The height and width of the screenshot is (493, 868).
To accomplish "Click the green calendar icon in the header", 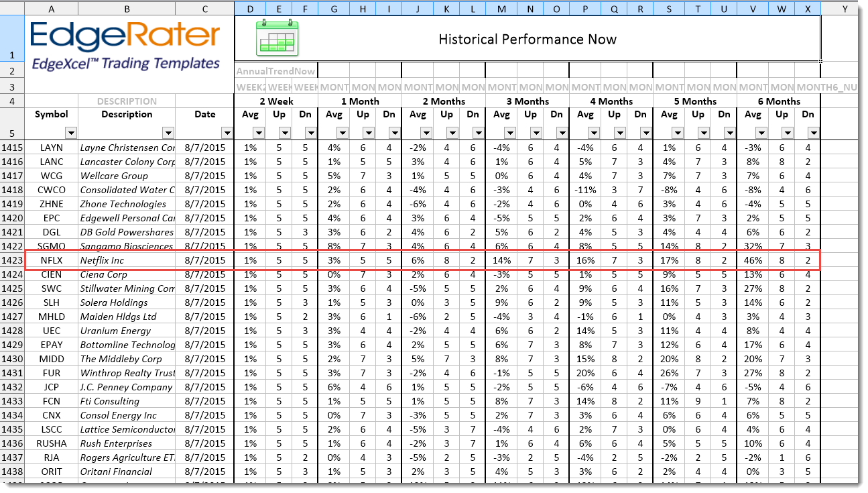I will coord(277,38).
